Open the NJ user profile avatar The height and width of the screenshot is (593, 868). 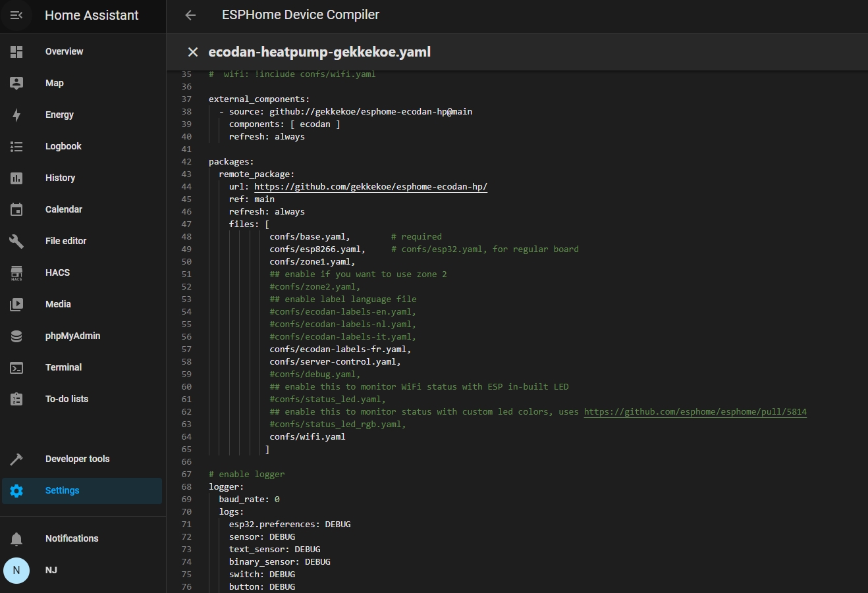point(16,570)
